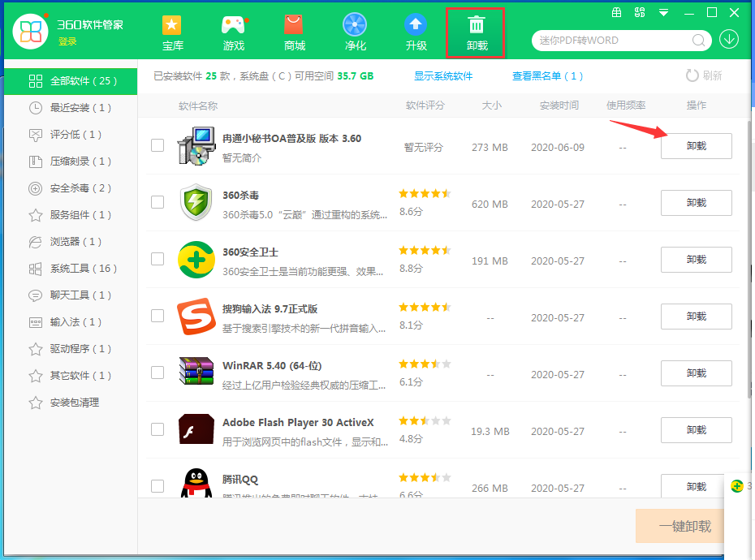Click the magnifier search icon
This screenshot has width=755, height=560.
pos(698,41)
